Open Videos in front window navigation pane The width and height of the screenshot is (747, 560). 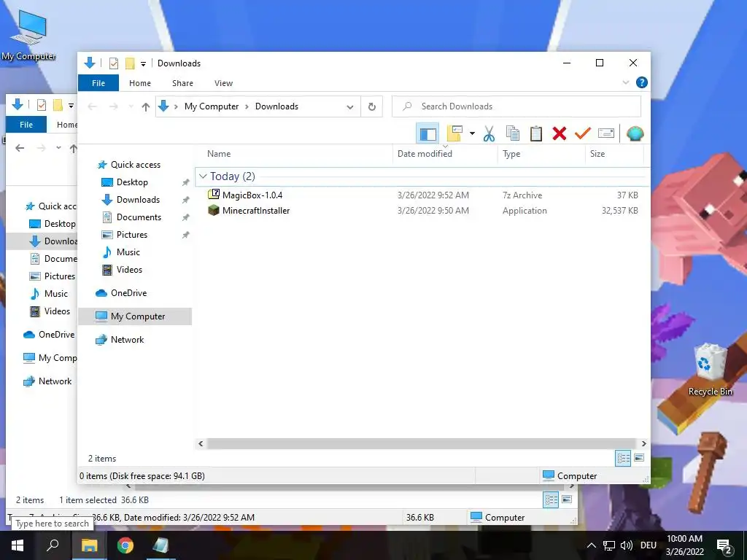click(x=129, y=270)
